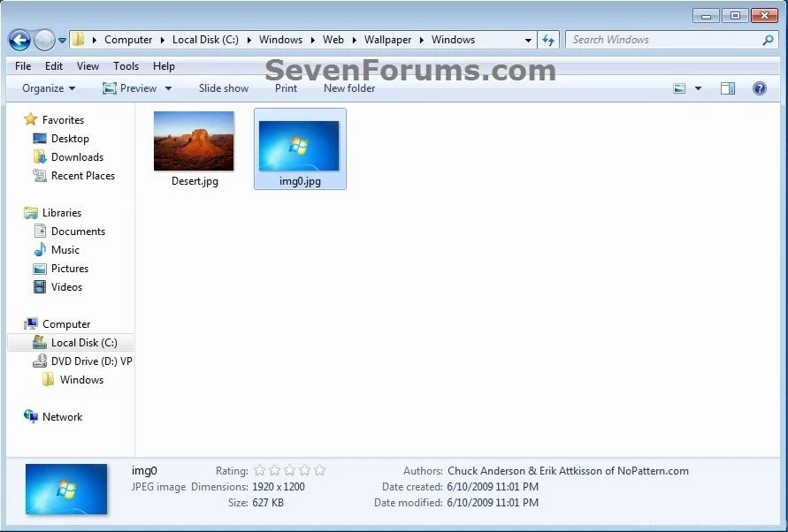Image resolution: width=788 pixels, height=532 pixels.
Task: Click the Authors value in details pane
Action: pos(568,471)
